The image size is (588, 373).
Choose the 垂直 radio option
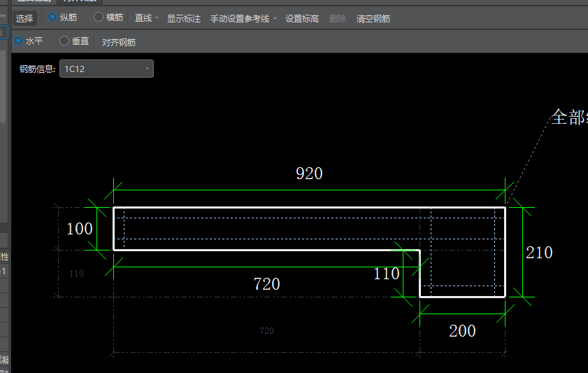click(74, 41)
